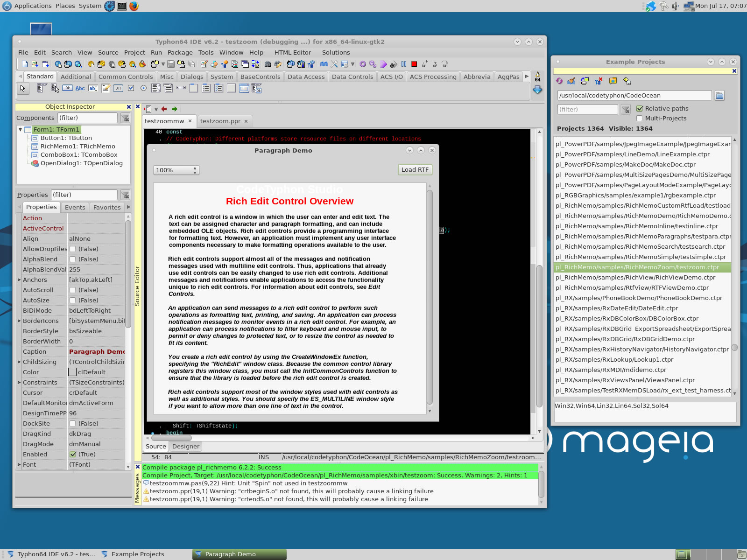The image size is (747, 560).
Task: Click the binoculars Find icon in toolbar
Action: click(268, 64)
